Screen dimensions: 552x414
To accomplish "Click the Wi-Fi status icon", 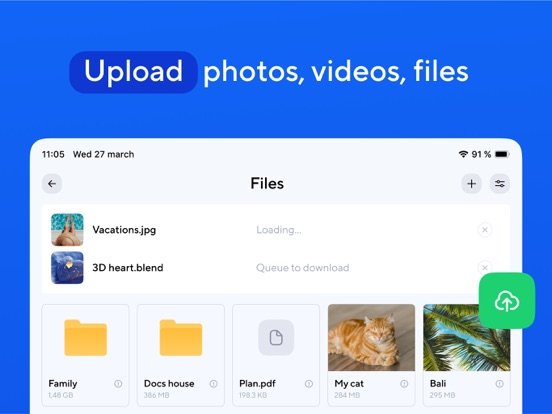I will [463, 154].
